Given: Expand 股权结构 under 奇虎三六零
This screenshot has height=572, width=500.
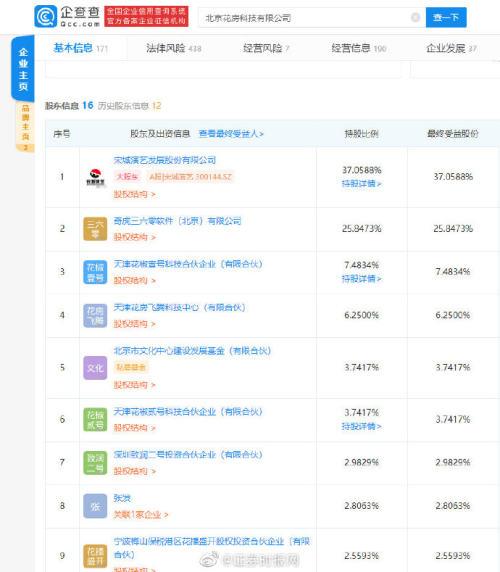Looking at the screenshot, I should 134,237.
